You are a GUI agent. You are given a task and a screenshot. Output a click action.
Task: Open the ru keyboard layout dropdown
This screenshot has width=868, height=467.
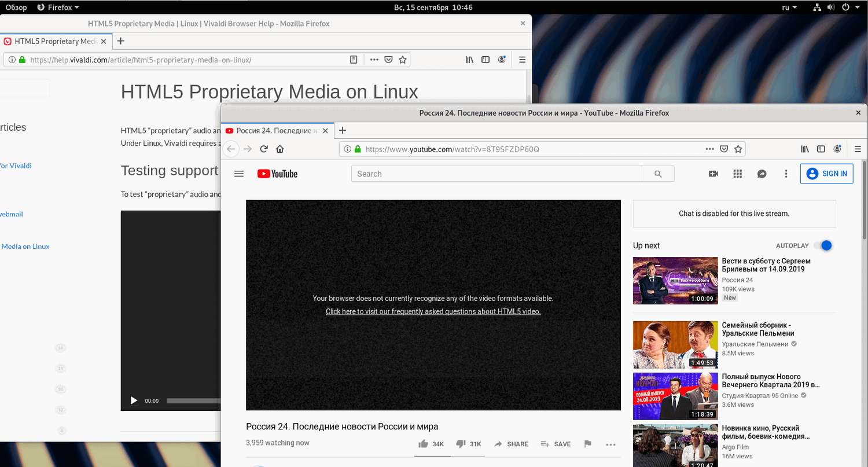[x=789, y=8]
